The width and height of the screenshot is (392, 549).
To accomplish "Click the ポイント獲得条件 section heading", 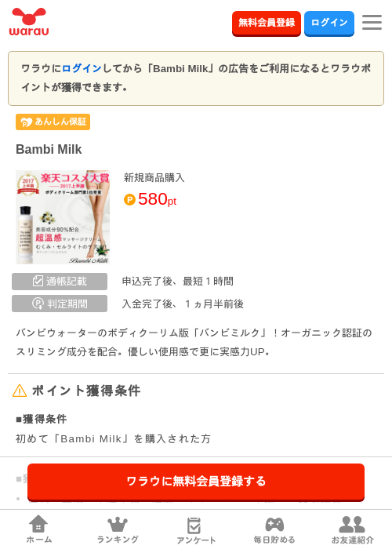I will coord(86,391).
